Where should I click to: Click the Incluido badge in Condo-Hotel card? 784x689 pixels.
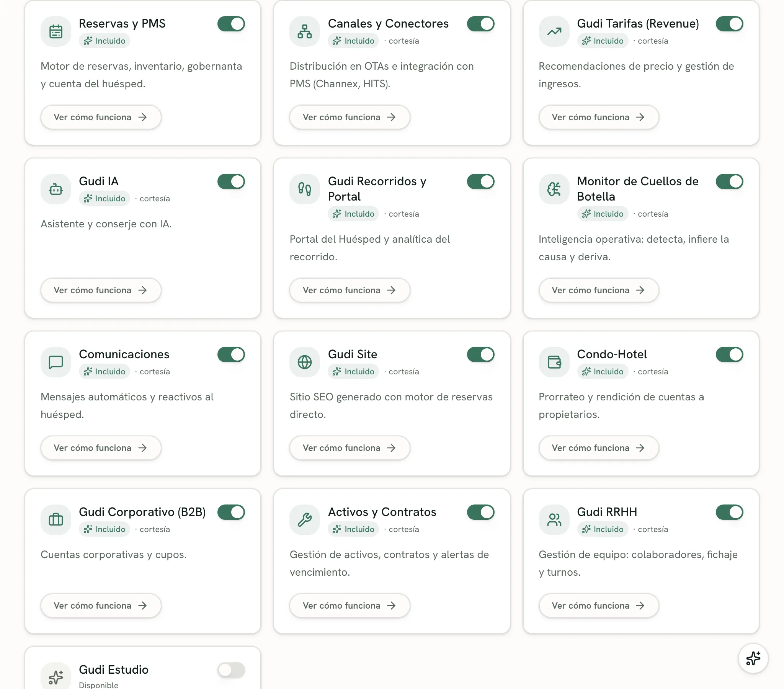click(603, 371)
